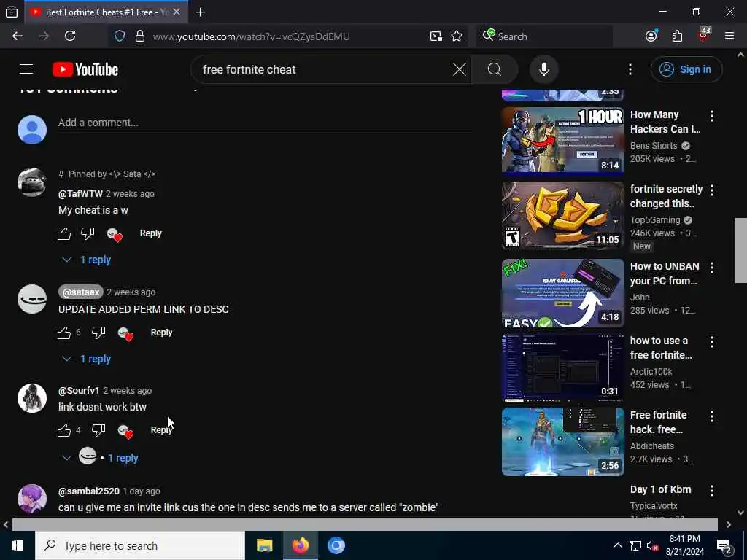The width and height of the screenshot is (747, 560).
Task: Open Top5Gaming channel name
Action: pyautogui.click(x=655, y=220)
